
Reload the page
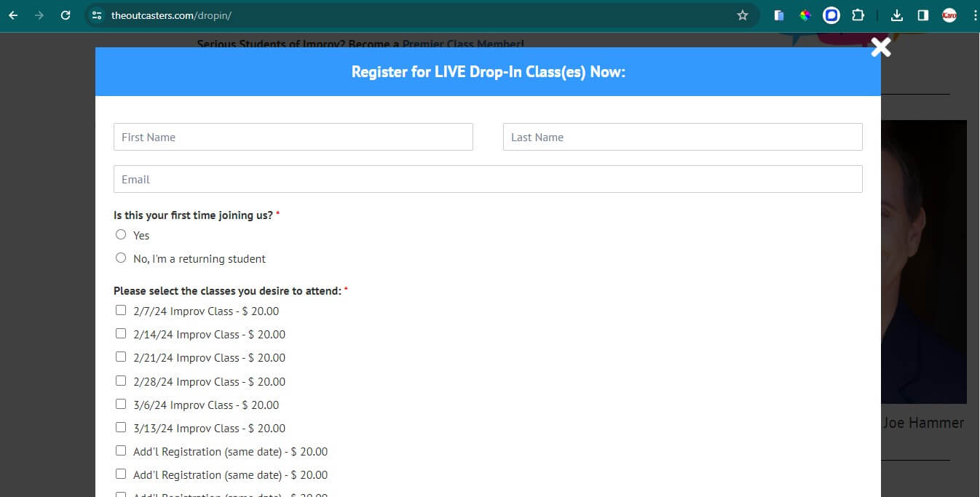[66, 15]
